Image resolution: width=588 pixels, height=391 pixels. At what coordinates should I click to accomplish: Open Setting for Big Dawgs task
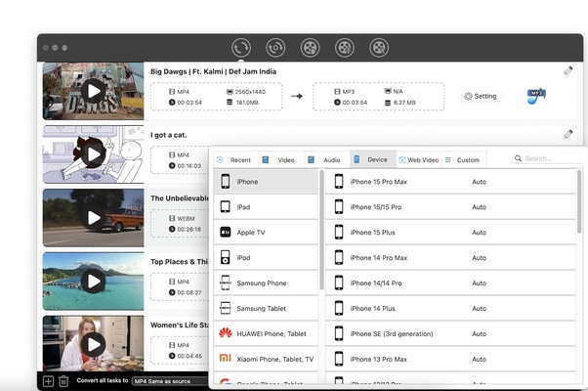pyautogui.click(x=481, y=96)
